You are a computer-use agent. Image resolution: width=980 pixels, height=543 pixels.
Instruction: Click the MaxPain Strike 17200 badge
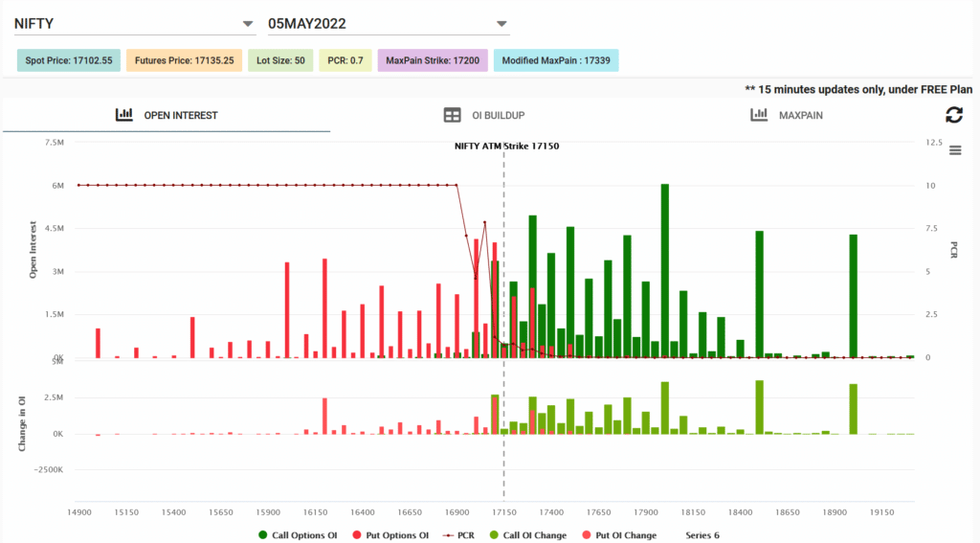(433, 60)
